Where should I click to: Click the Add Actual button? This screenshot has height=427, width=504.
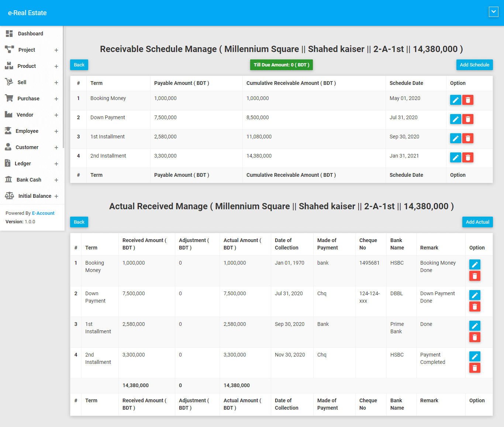pos(477,222)
